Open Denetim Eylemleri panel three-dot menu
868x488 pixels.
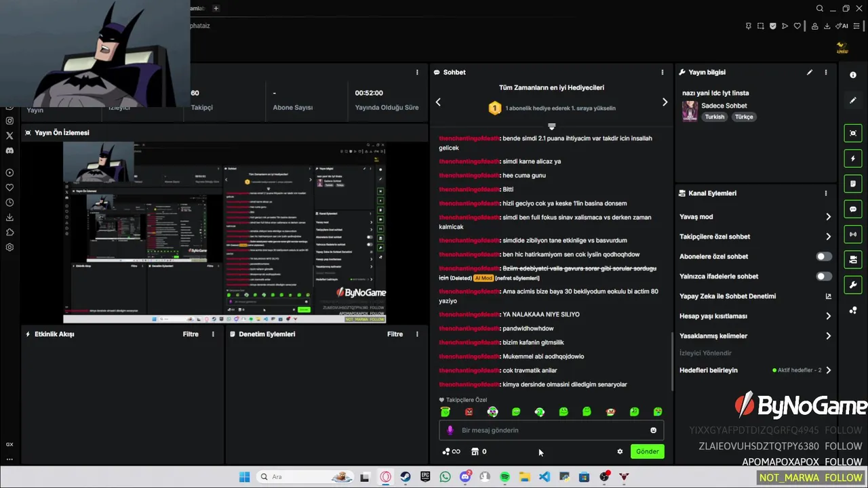417,334
